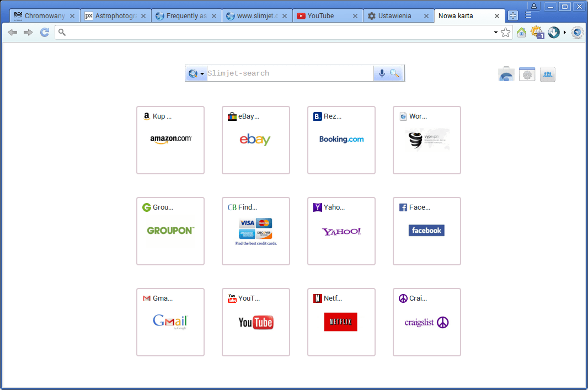
Task: Close the www.slimjet tab
Action: (285, 16)
